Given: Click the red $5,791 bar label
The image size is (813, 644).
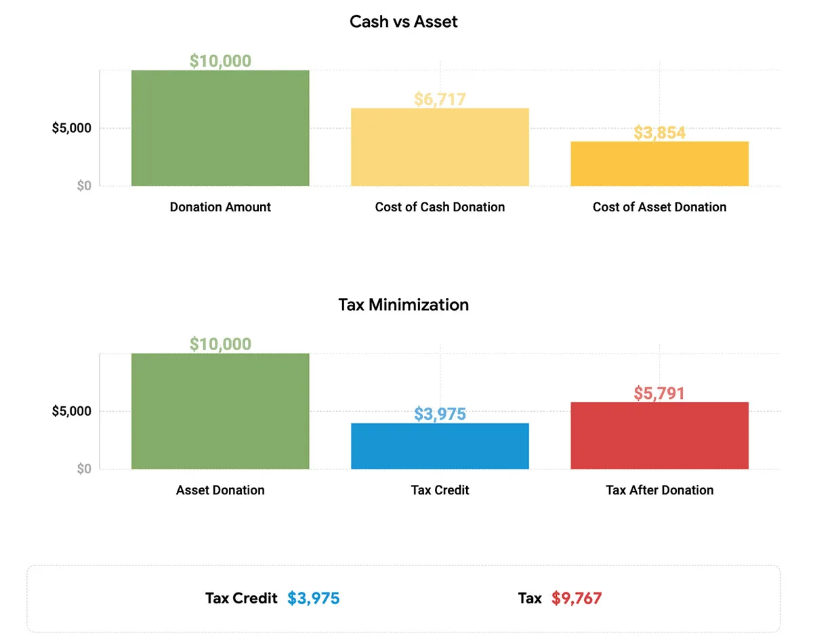Looking at the screenshot, I should [x=659, y=393].
